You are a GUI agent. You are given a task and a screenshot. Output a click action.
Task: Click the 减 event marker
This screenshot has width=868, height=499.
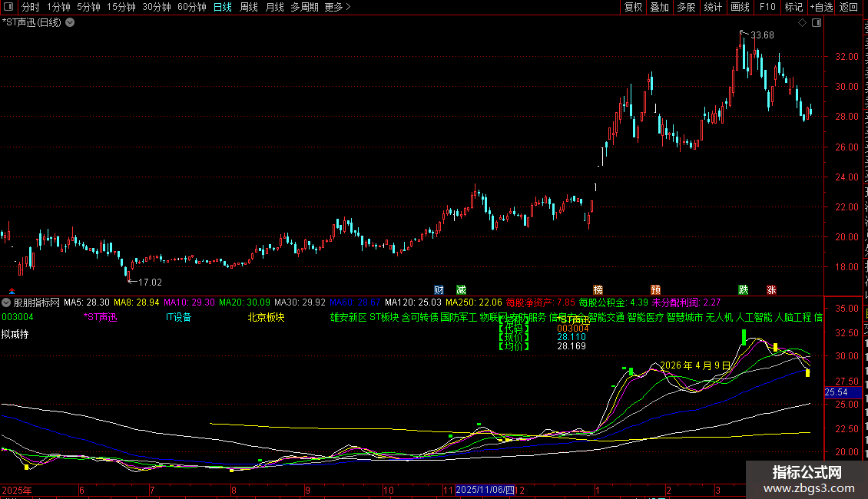click(461, 290)
